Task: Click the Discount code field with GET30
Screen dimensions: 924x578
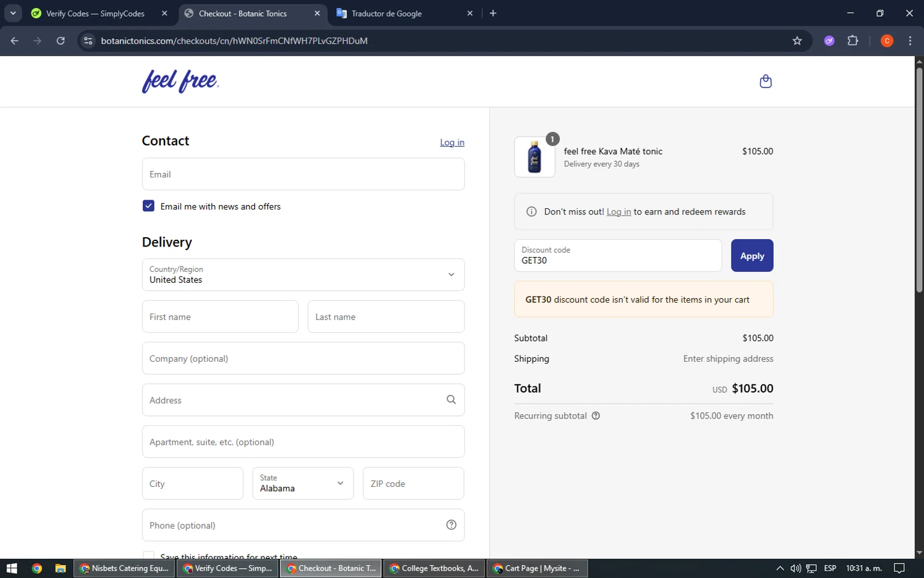Action: coord(618,256)
